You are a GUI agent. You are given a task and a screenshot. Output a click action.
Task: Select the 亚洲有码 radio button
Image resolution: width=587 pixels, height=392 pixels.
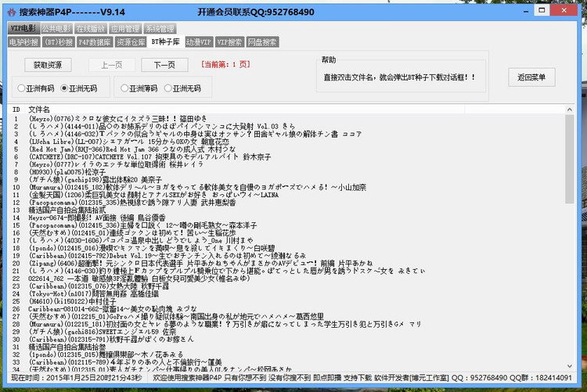click(36, 88)
